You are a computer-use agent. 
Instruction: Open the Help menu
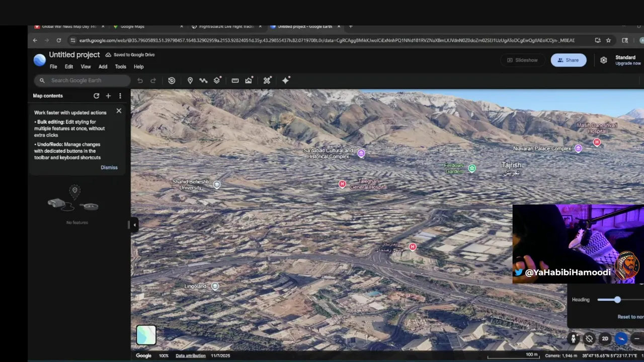coord(139,66)
